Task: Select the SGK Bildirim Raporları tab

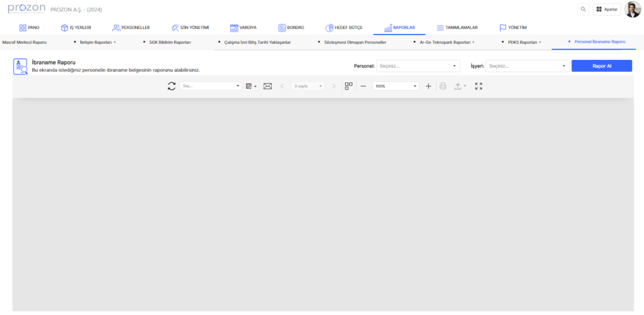Action: [170, 42]
